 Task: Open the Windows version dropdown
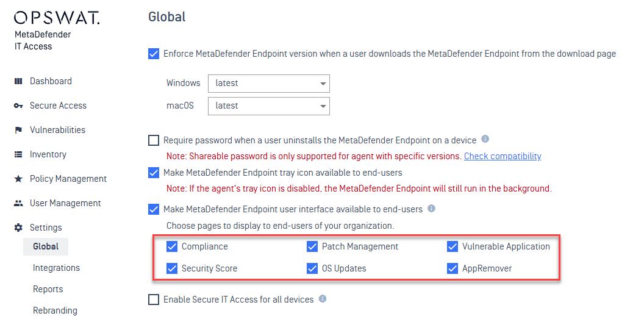268,84
